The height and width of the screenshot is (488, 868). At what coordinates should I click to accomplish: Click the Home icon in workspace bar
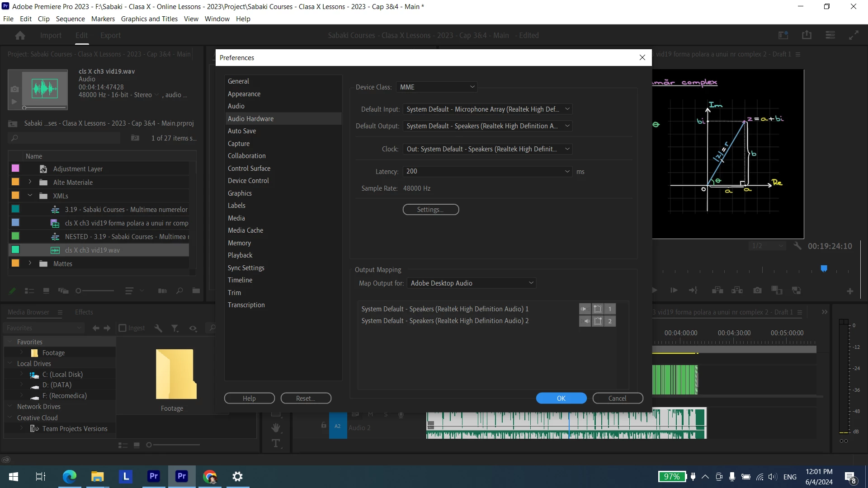click(x=20, y=35)
